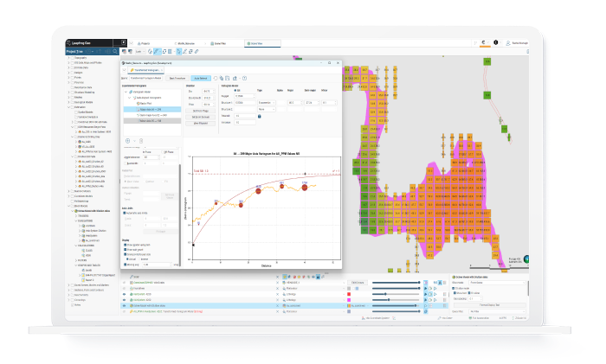Toggle the Automatic axis limits checkbox
The height and width of the screenshot is (364, 606).
[125, 213]
